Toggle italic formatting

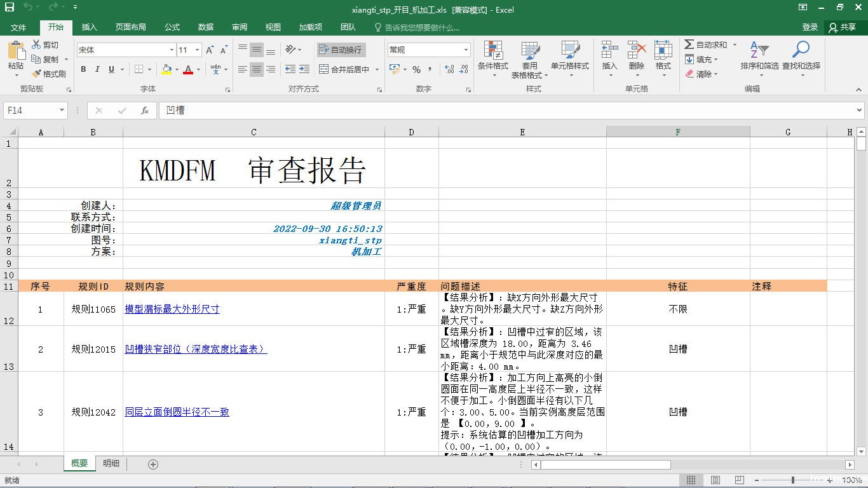96,69
